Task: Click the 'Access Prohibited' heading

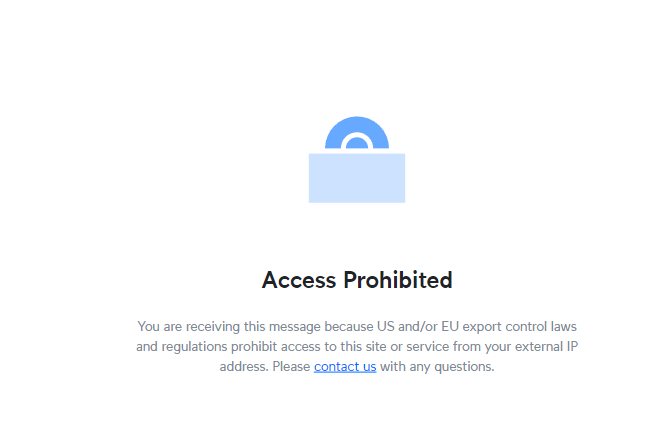Action: point(357,280)
